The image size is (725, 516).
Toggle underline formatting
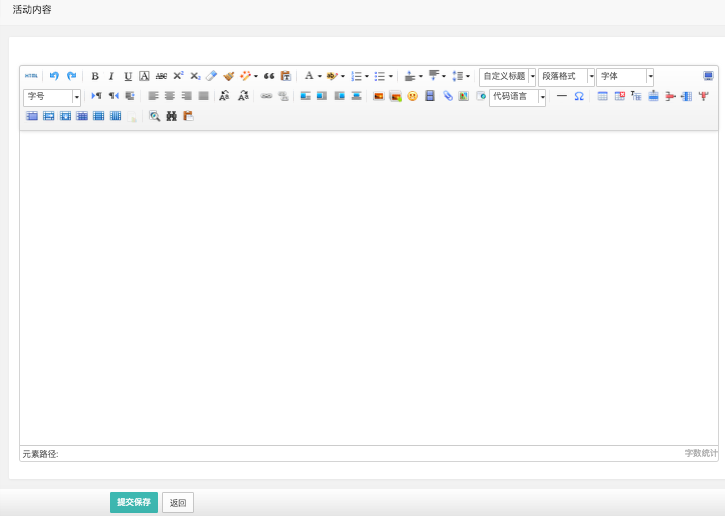point(128,76)
